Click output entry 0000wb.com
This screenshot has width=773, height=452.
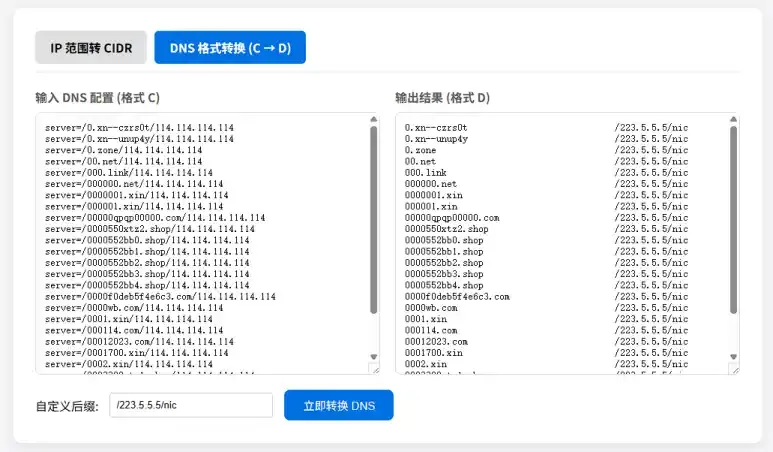pos(431,308)
